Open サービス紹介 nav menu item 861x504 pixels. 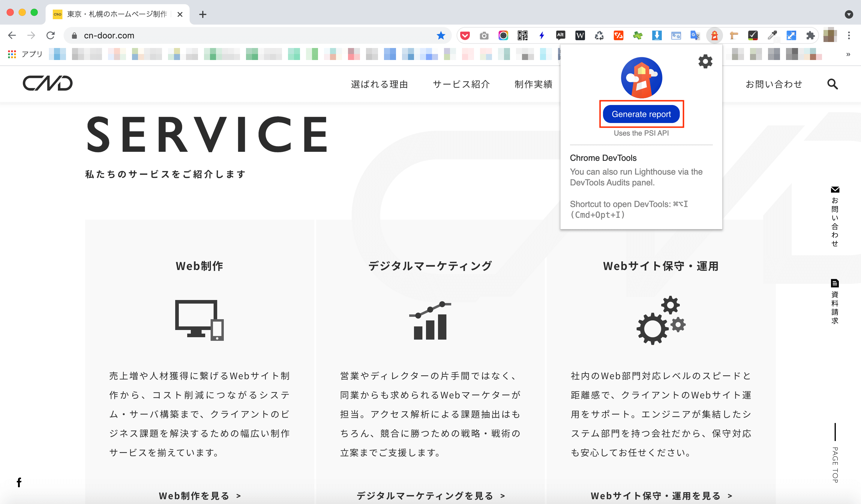point(462,84)
